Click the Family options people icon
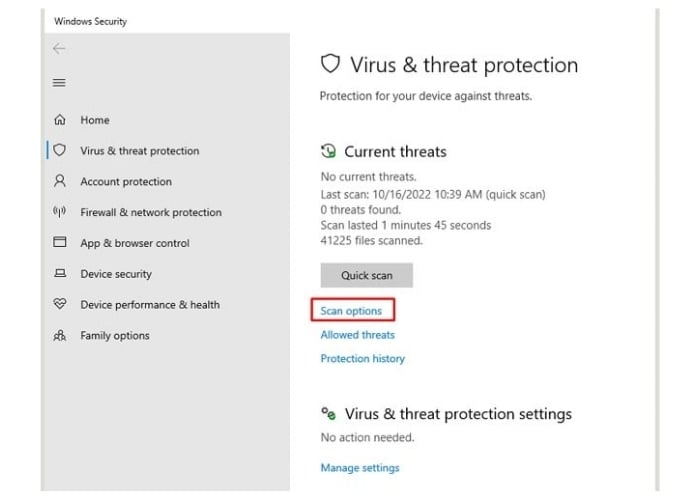The width and height of the screenshot is (700, 500). [59, 336]
